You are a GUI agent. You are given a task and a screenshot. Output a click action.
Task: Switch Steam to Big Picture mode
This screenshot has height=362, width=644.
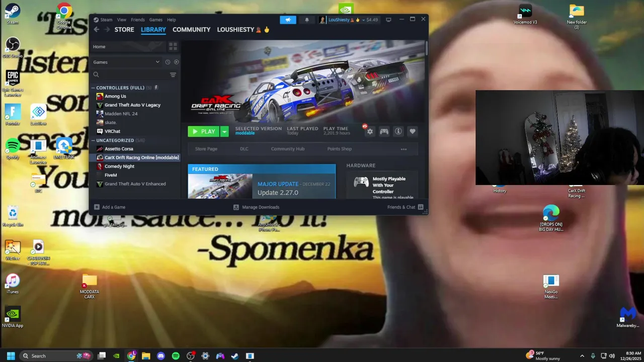pyautogui.click(x=388, y=20)
